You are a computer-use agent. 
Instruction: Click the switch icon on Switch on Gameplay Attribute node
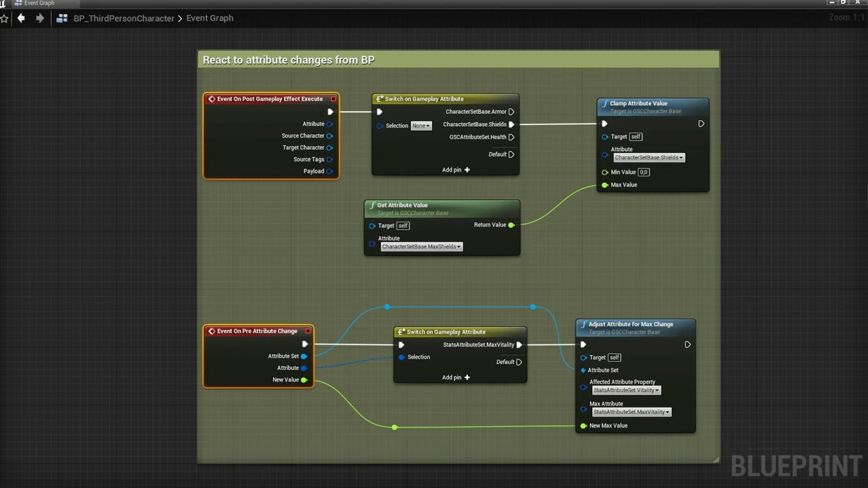pos(380,98)
